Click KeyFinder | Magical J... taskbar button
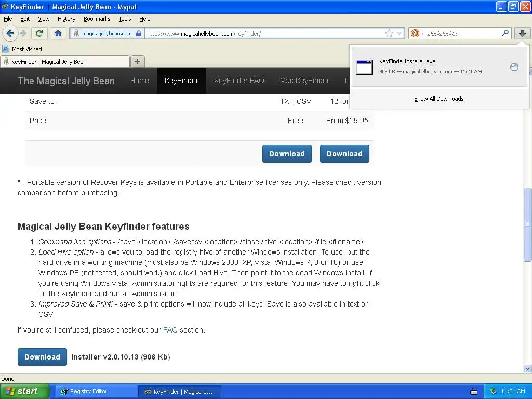 pos(179,392)
